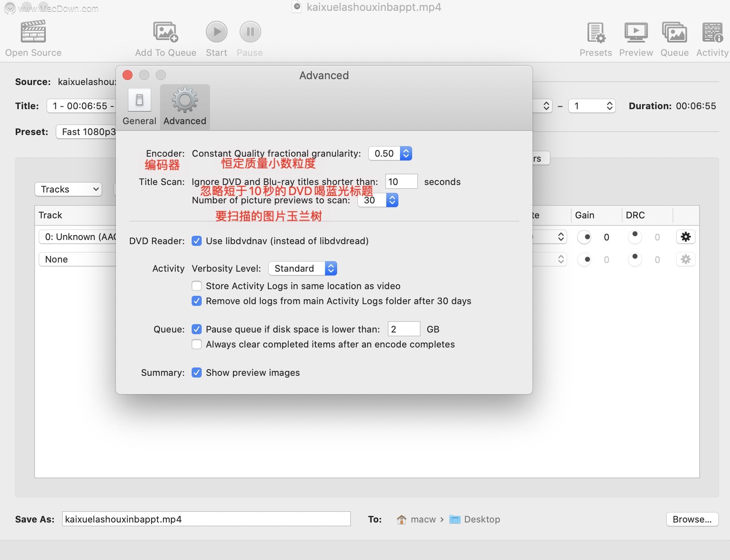Image resolution: width=730 pixels, height=560 pixels.
Task: Adjust the Gain dial of None track
Action: 584,260
